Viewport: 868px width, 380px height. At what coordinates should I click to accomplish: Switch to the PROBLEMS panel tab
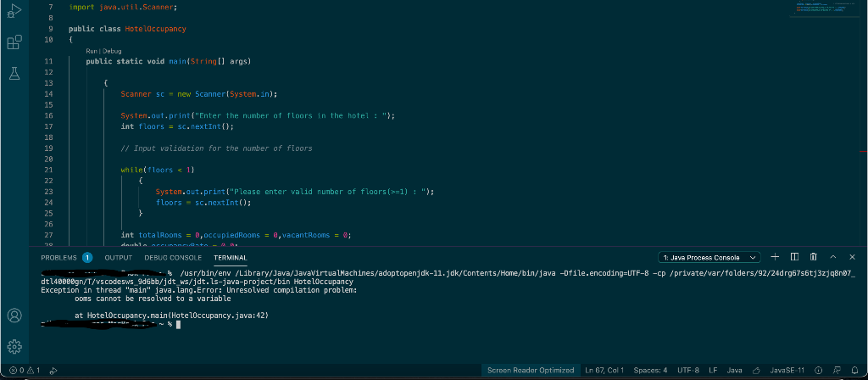(58, 258)
